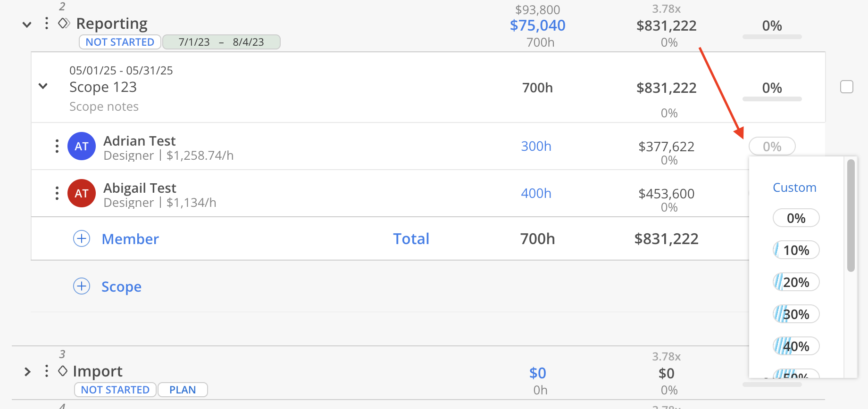Expand the Import phase
868x409 pixels.
pyautogui.click(x=27, y=372)
